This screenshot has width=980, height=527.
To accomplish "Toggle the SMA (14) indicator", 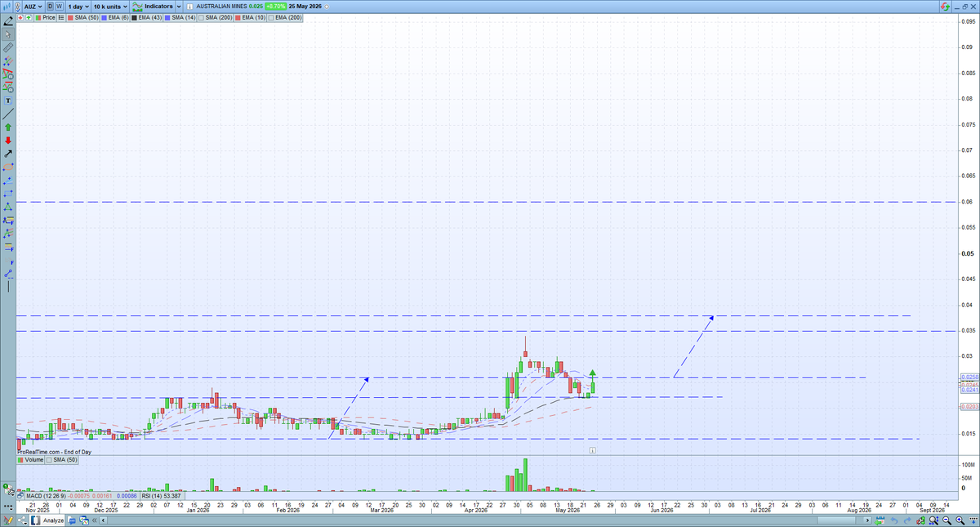I will pyautogui.click(x=180, y=17).
